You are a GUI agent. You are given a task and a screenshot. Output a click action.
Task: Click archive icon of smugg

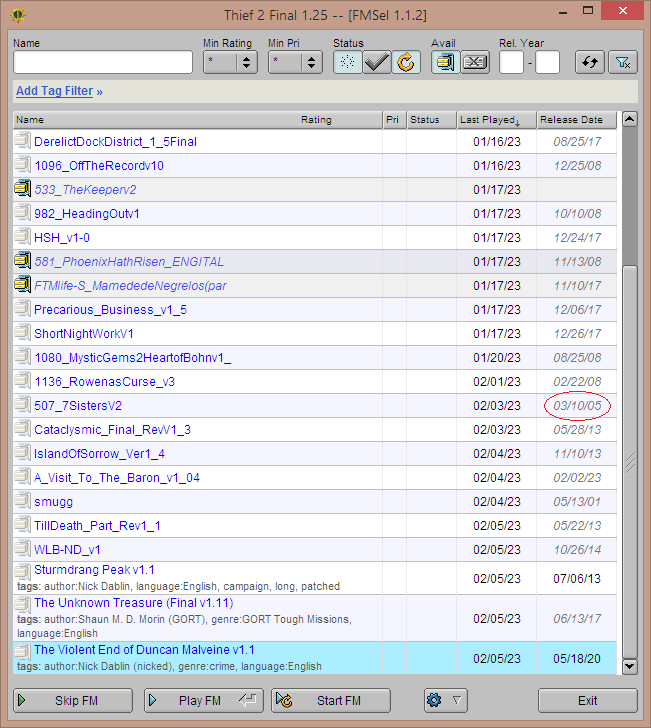pos(22,501)
